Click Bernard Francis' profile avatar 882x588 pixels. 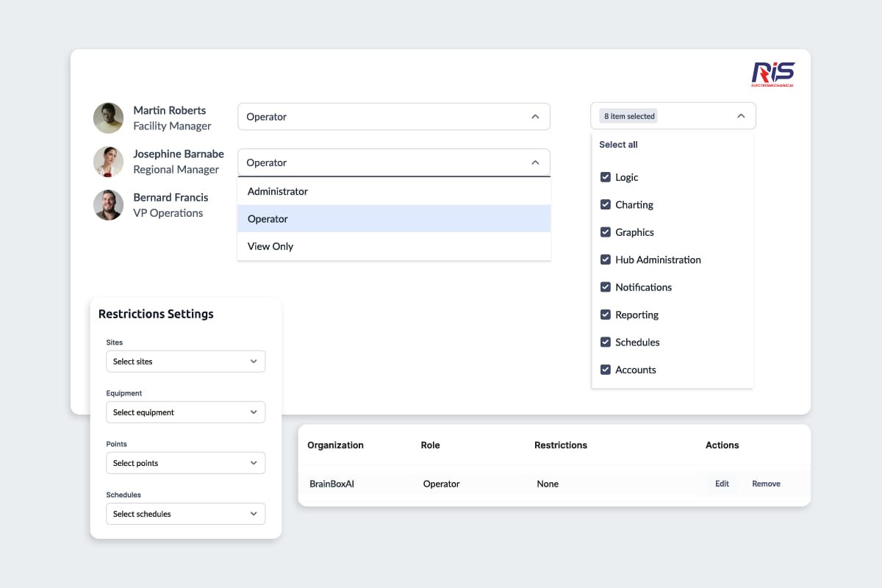[108, 205]
